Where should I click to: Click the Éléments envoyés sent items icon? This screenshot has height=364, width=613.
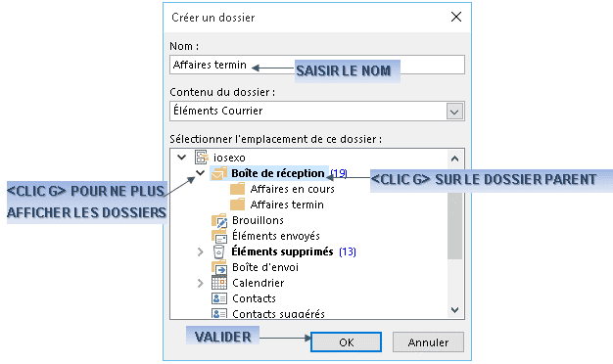pyautogui.click(x=219, y=236)
